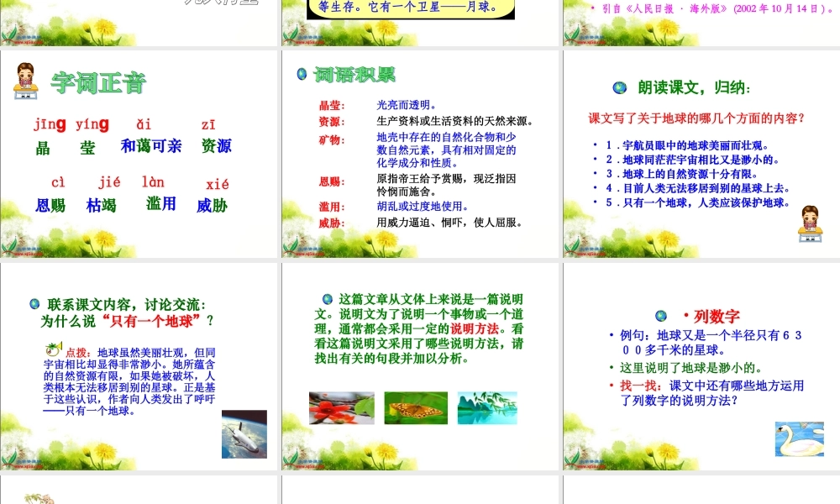This screenshot has width=840, height=504.
Task: Click the red heading 列数字
Action: [717, 317]
